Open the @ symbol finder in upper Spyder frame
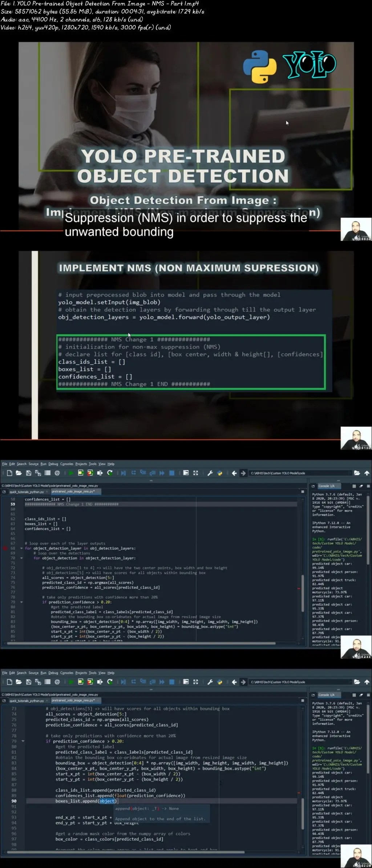 point(57,473)
